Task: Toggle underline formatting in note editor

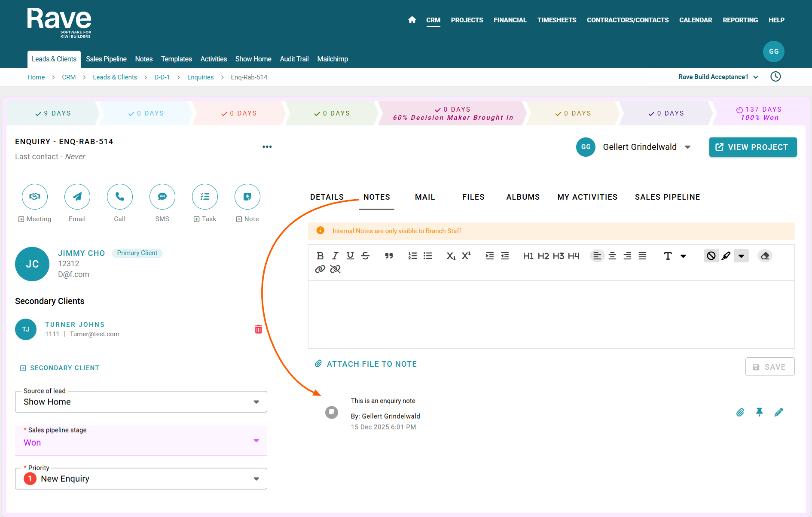Action: 350,256
